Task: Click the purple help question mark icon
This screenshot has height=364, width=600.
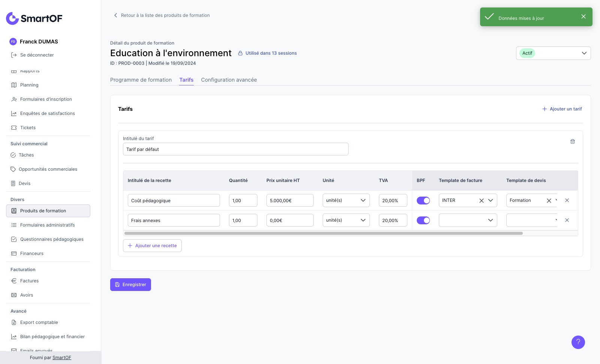Action: click(578, 342)
